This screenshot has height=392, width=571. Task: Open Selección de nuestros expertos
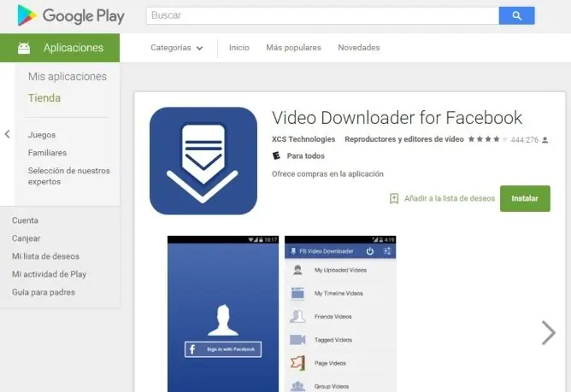click(69, 176)
